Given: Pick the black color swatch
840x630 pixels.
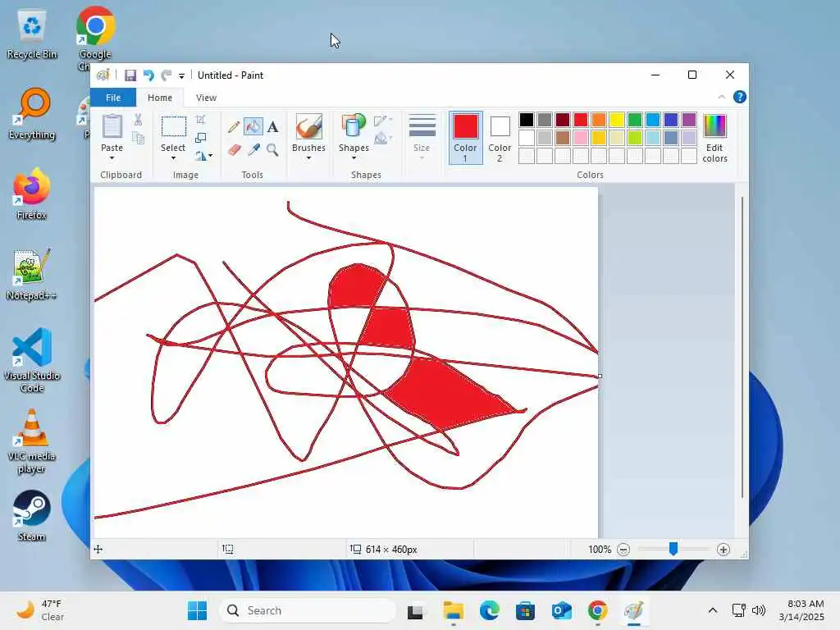Looking at the screenshot, I should pyautogui.click(x=527, y=120).
